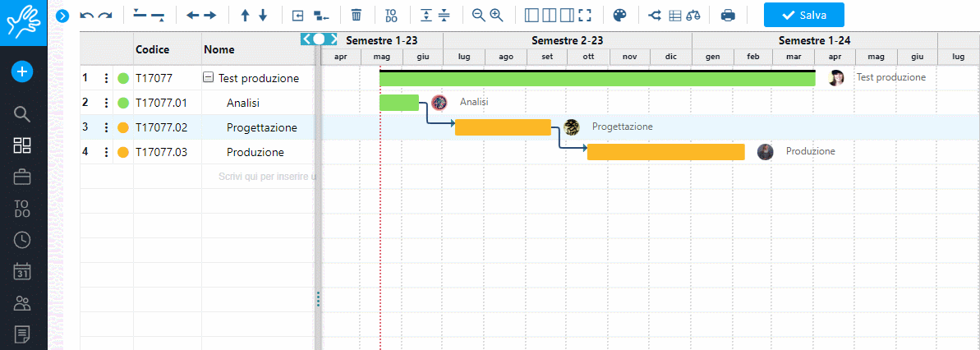Open the search icon in sidebar
The height and width of the screenshot is (350, 980).
(x=23, y=114)
